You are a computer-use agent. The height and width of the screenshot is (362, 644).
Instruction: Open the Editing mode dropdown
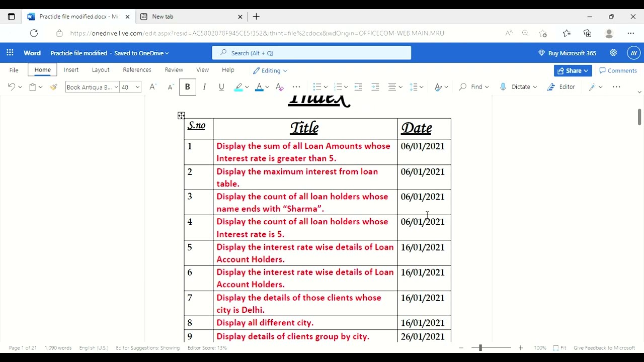click(270, 70)
